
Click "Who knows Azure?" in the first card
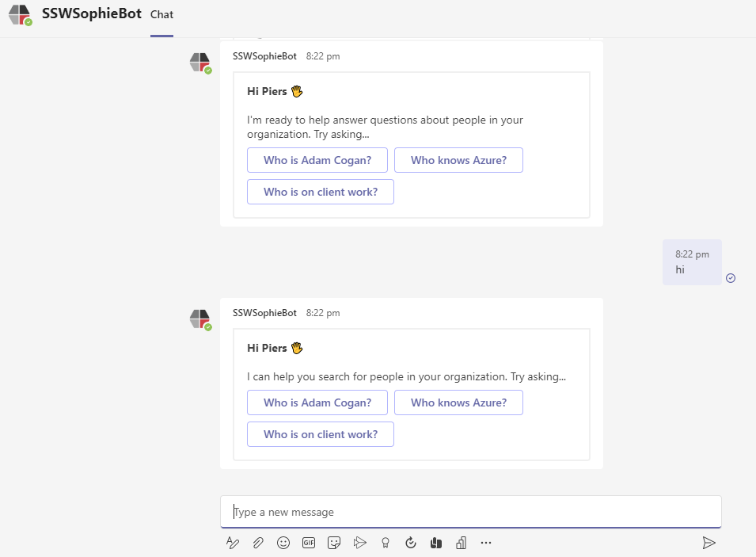(x=458, y=160)
